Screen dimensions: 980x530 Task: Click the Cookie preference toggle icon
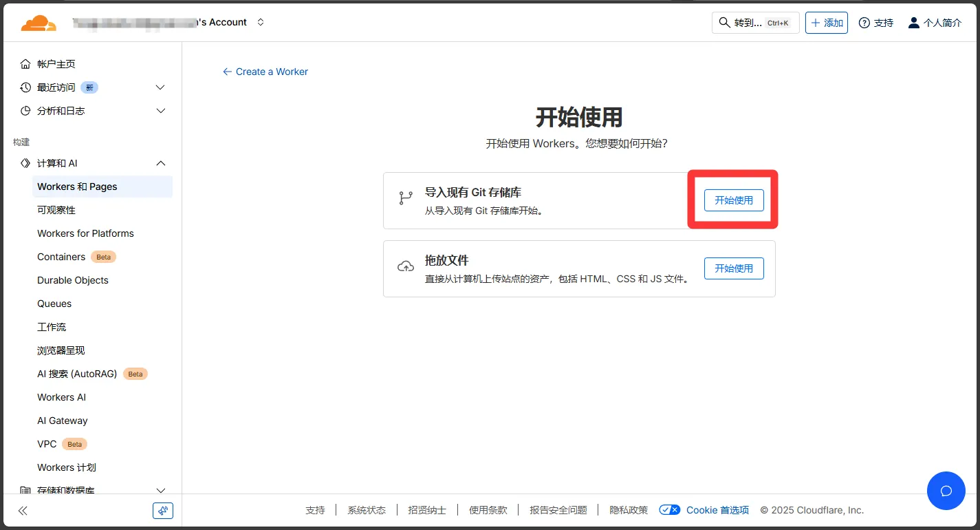pyautogui.click(x=670, y=510)
